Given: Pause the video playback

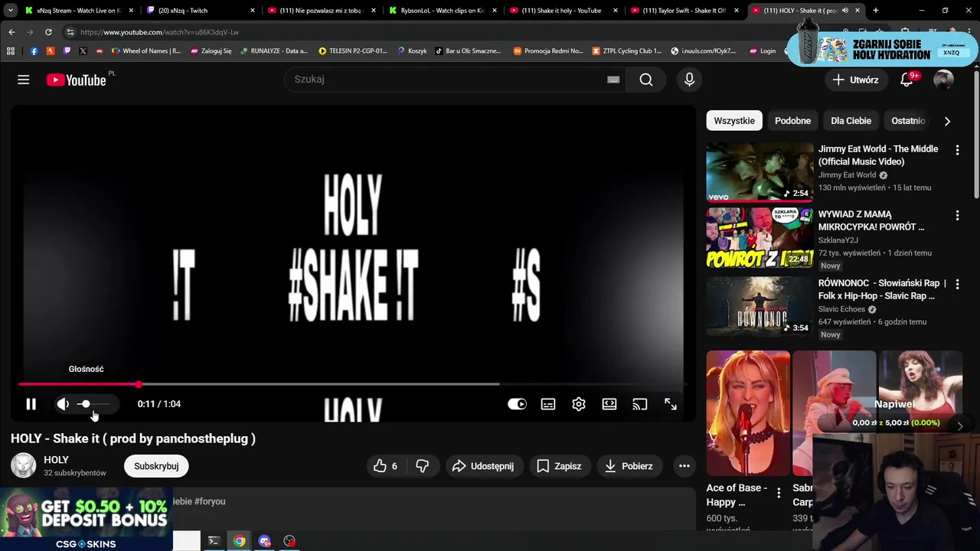Looking at the screenshot, I should click(31, 404).
